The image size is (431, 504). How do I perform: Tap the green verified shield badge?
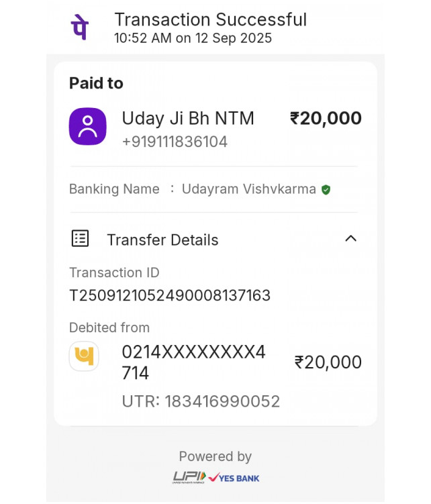pos(326,190)
